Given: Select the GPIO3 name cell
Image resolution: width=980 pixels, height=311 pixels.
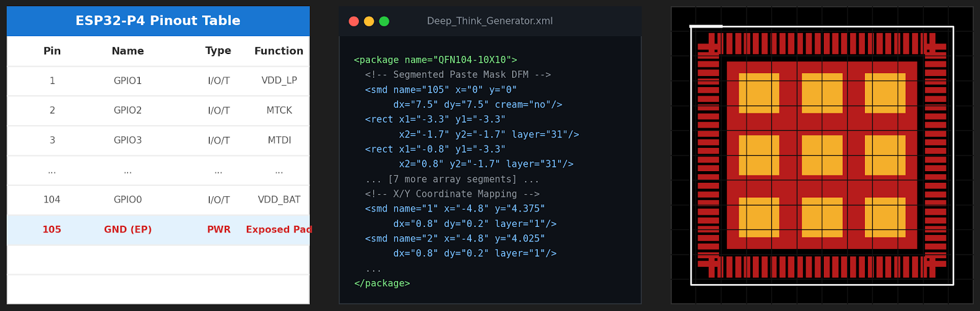Looking at the screenshot, I should tap(127, 140).
